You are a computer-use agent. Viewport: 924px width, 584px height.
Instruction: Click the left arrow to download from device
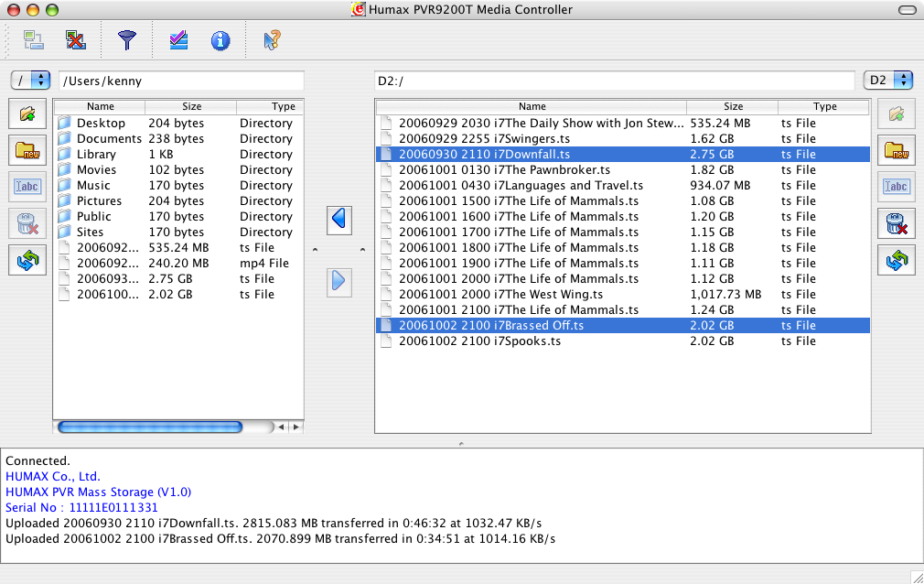(x=339, y=220)
